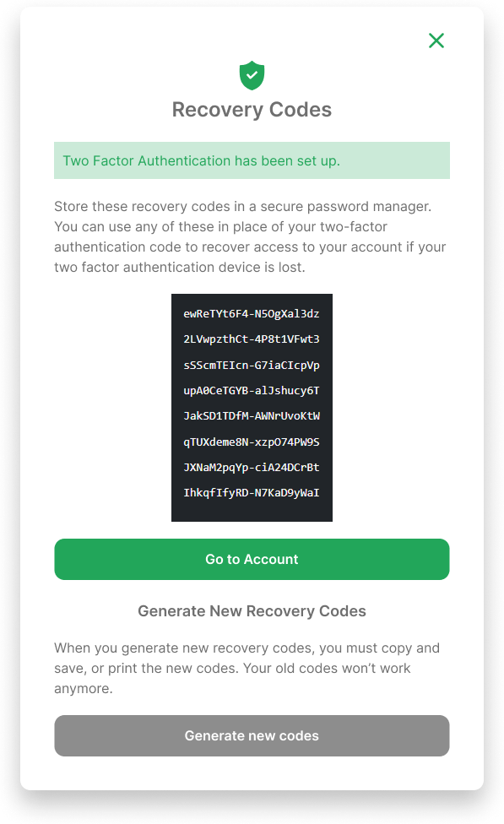Select recovery code qTUXdeme8N-xzpO74PW9S
This screenshot has height=824, width=504.
coord(251,442)
